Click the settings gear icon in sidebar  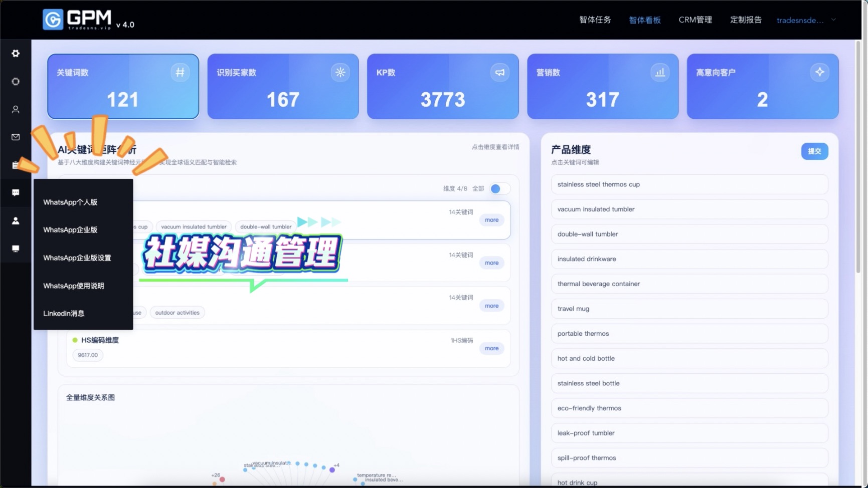coord(16,54)
